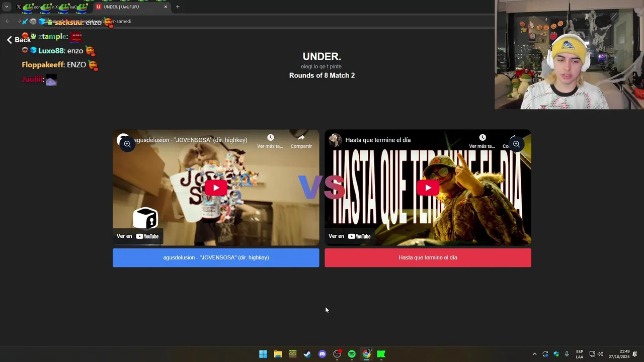644x362 pixels.
Task: Open File Explorer from taskbar
Action: [x=278, y=354]
